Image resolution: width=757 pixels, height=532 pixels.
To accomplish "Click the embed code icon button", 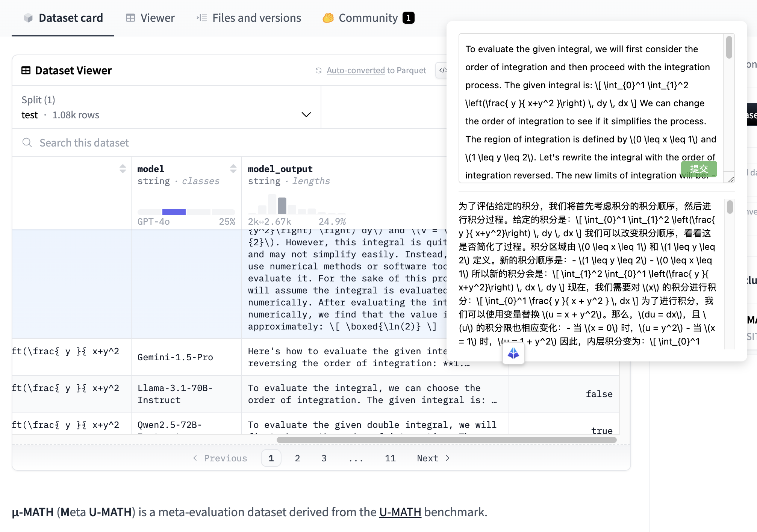I will click(442, 70).
